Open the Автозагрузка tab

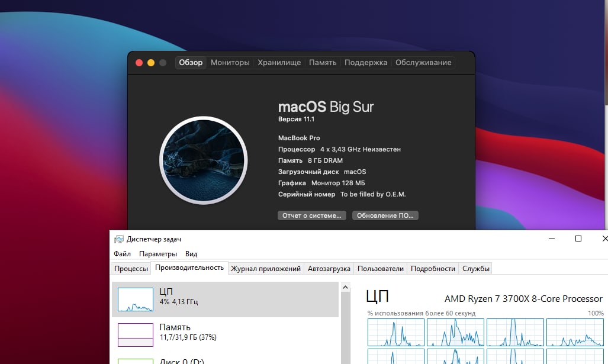329,269
